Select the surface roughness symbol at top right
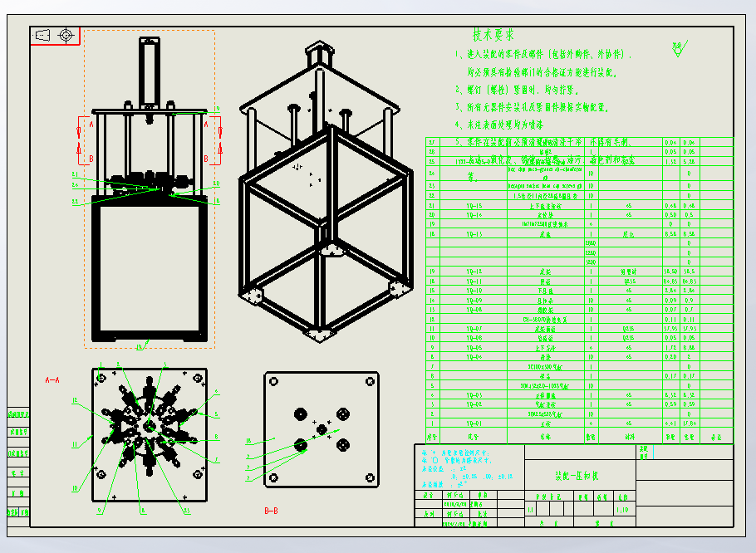The image size is (756, 553). [x=680, y=48]
